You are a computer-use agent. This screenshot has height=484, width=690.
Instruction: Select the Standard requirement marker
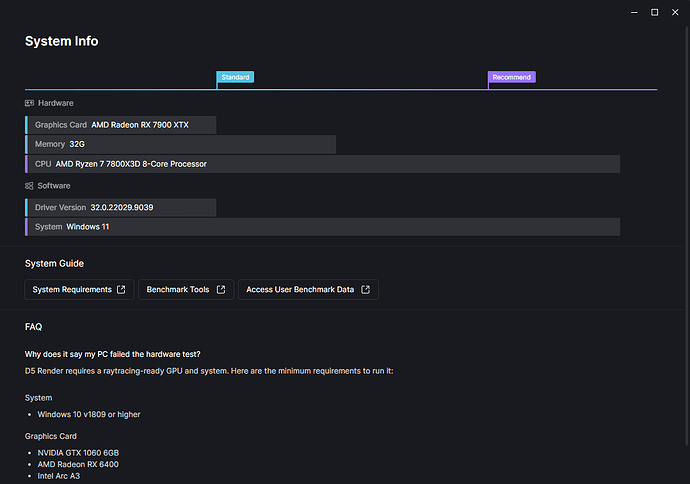pos(236,77)
